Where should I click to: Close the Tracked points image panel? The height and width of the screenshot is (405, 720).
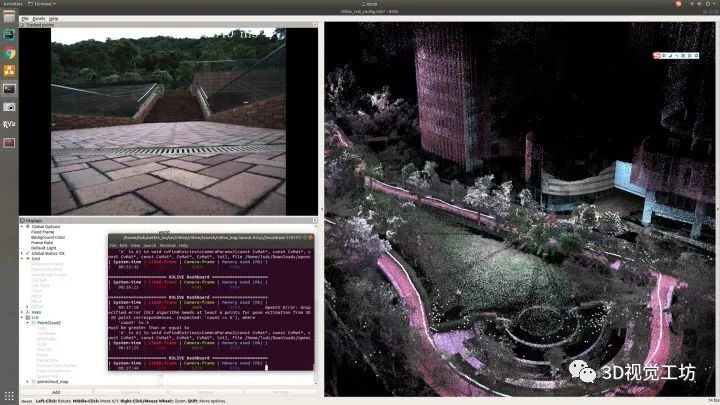tap(315, 24)
